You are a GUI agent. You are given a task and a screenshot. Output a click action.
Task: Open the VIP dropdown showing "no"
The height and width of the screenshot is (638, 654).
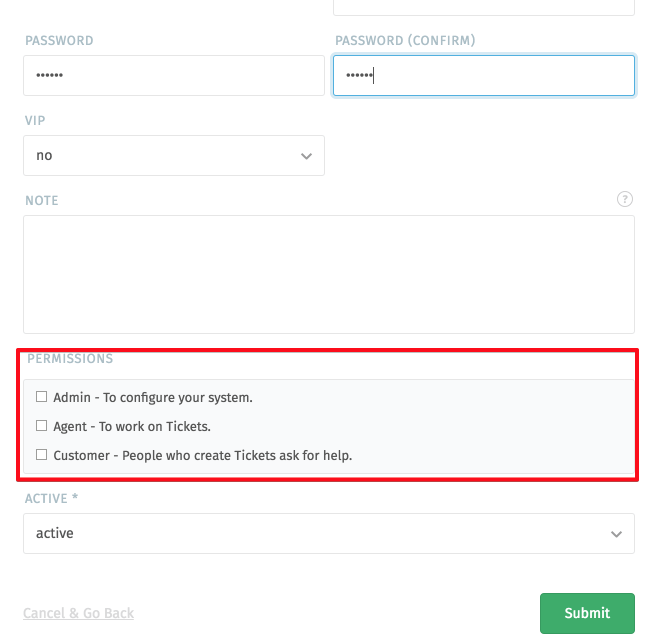click(174, 156)
